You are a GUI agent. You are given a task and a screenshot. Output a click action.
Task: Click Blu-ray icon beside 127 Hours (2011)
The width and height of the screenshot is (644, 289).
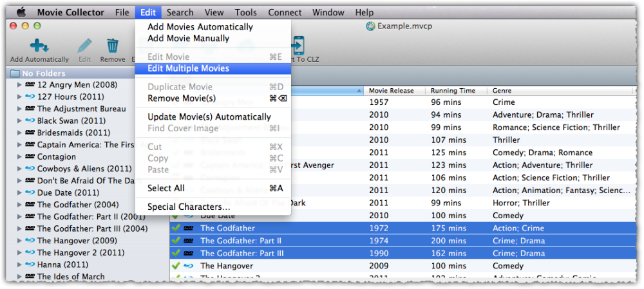30,97
